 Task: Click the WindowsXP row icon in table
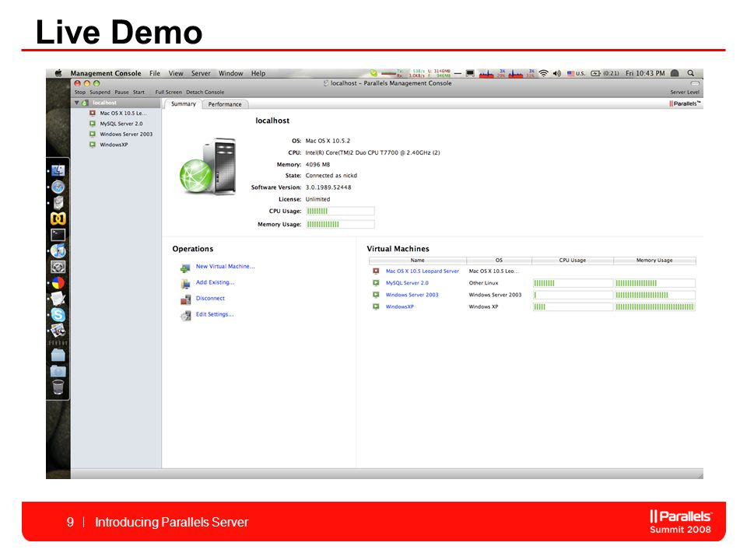(x=376, y=306)
